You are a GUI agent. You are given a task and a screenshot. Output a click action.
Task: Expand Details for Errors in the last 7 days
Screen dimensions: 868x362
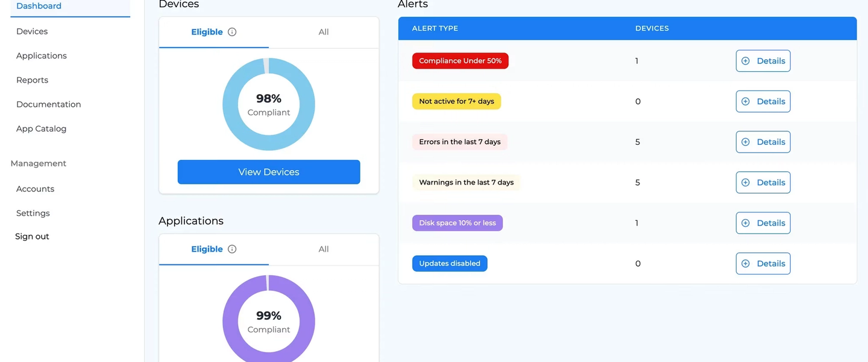pyautogui.click(x=763, y=142)
